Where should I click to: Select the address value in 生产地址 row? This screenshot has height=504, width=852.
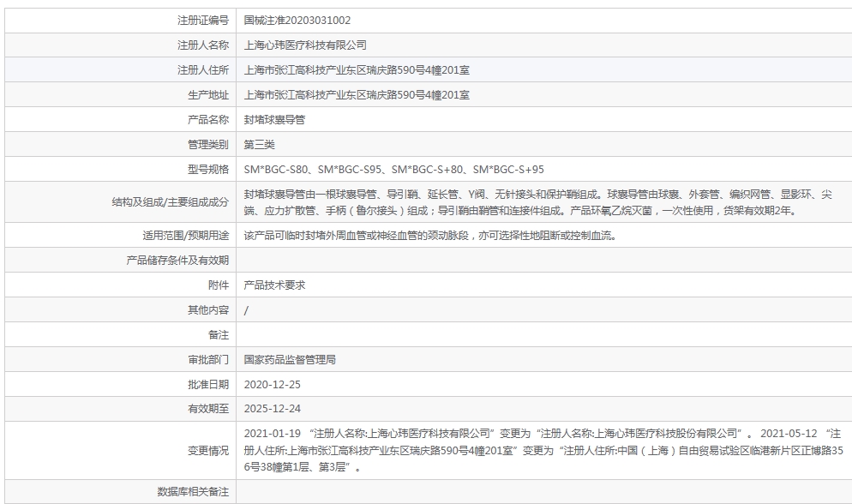357,95
